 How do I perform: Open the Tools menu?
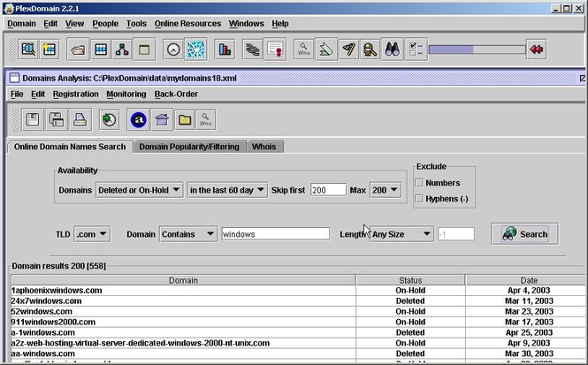pos(136,24)
